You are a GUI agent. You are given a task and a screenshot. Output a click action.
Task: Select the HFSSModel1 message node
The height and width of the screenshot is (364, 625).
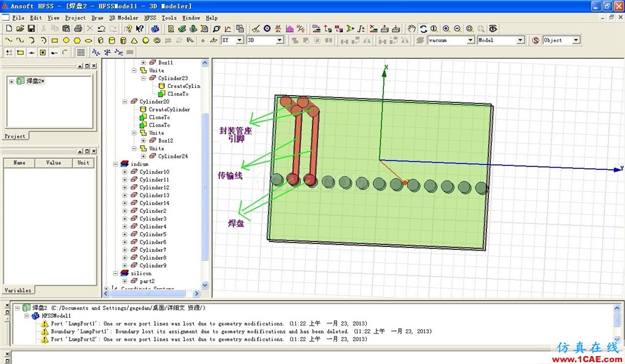(56, 315)
